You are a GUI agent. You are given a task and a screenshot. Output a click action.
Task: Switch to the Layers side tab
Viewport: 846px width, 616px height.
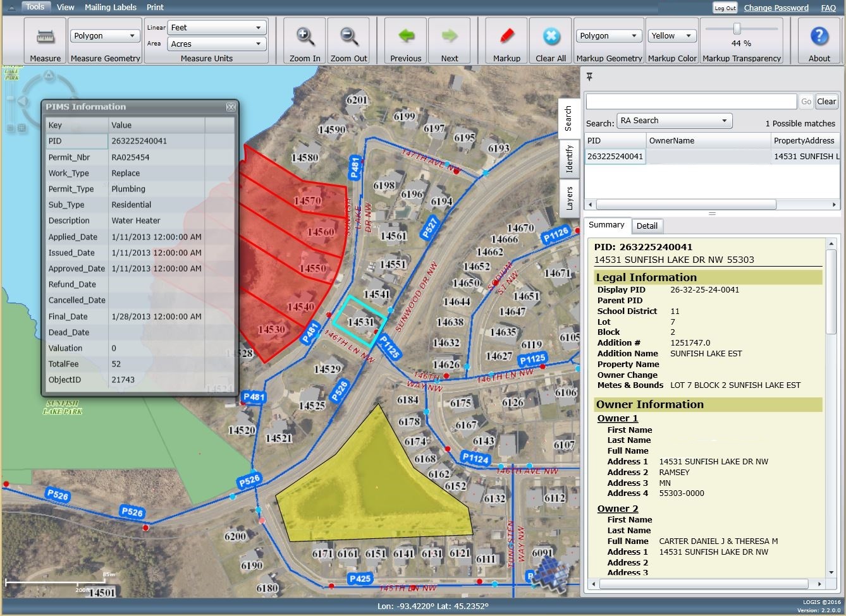(568, 198)
